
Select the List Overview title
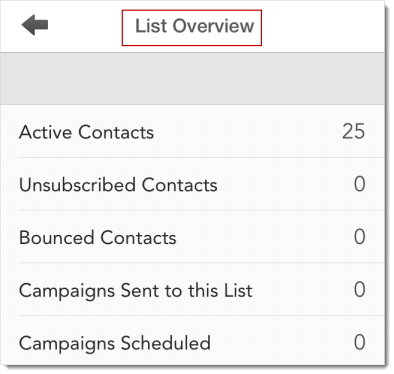click(194, 26)
